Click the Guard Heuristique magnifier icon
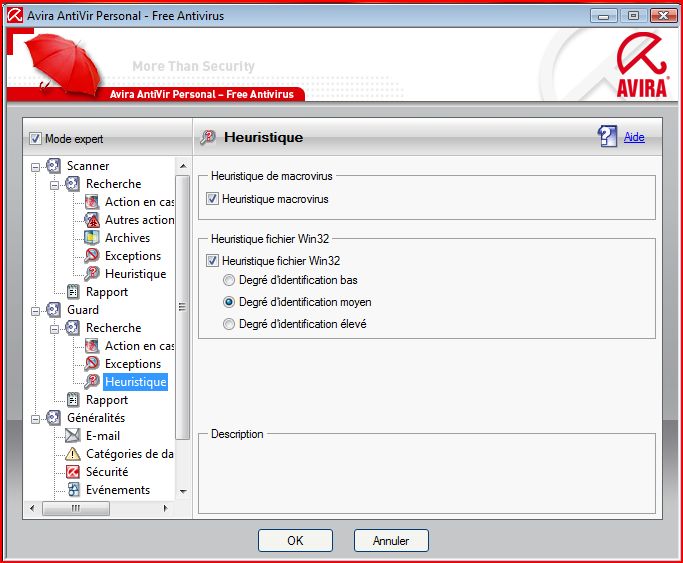 click(91, 382)
